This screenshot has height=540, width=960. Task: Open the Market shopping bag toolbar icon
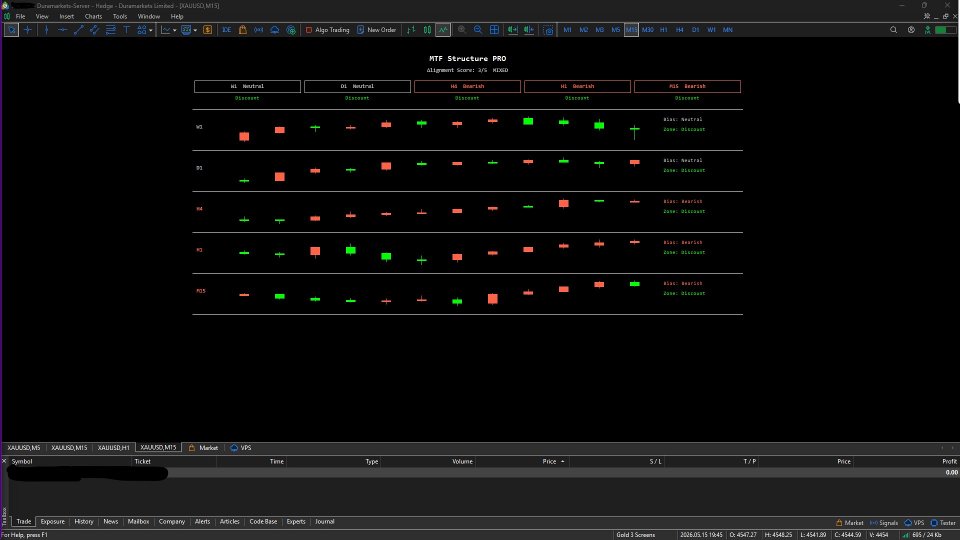point(242,29)
